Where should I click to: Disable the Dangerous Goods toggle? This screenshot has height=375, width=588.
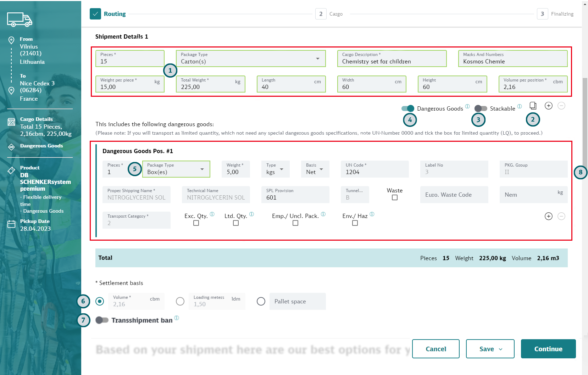pyautogui.click(x=408, y=108)
